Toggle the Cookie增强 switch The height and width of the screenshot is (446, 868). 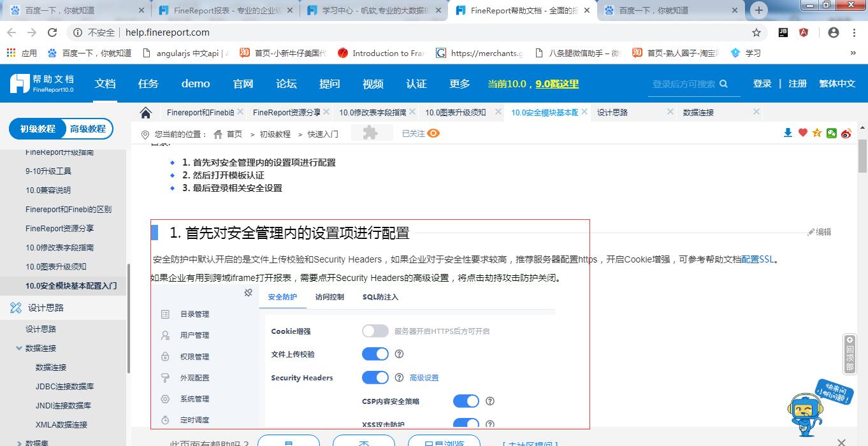coord(375,331)
